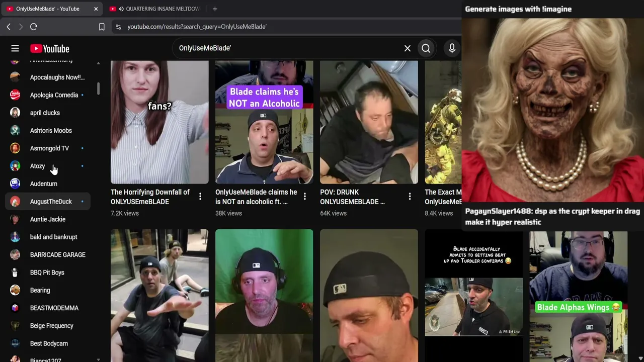Viewport: 644px width, 362px height.
Task: Click the page scrollbar down arrow
Action: click(x=640, y=358)
